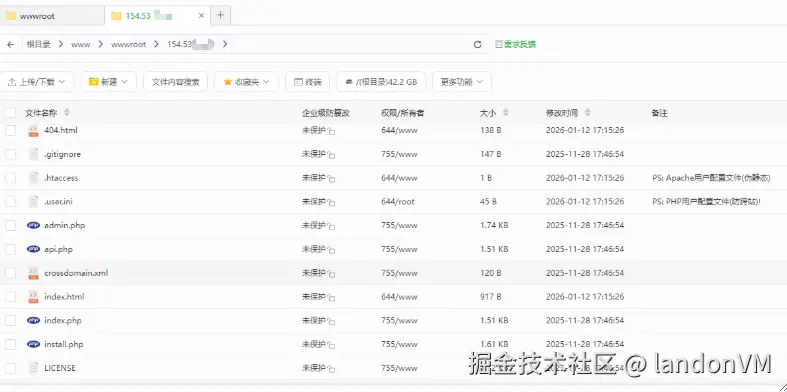Image resolution: width=787 pixels, height=392 pixels.
Task: Expand the chevron after wwwroot in the path
Action: pyautogui.click(x=156, y=44)
